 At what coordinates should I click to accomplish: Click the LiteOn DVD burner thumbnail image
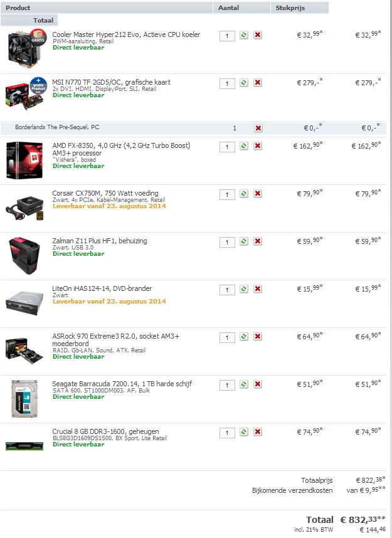tap(24, 303)
